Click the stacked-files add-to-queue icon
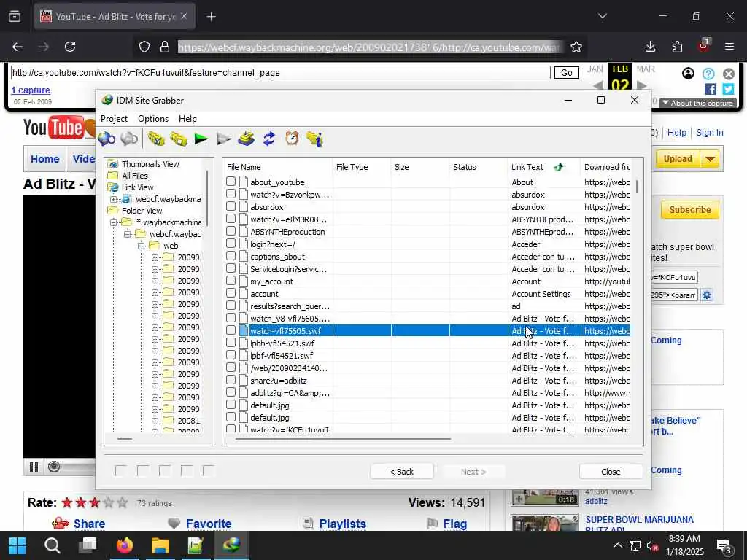Image resolution: width=747 pixels, height=560 pixels. click(x=247, y=139)
